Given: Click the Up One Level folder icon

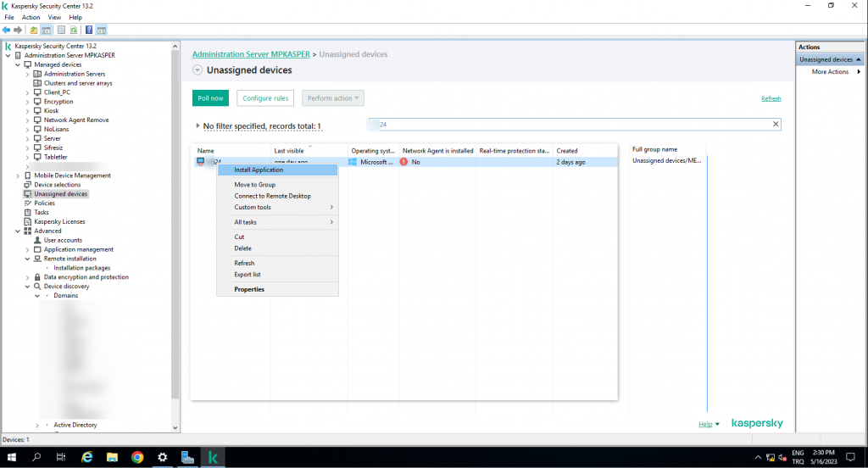Looking at the screenshot, I should click(x=34, y=30).
